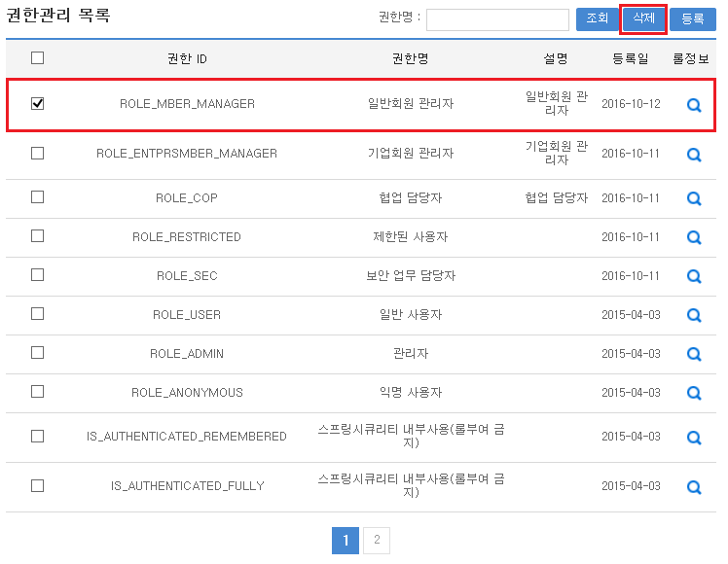Focus the 권한명 search input field
Image resolution: width=728 pixels, height=564 pixels.
pos(497,19)
